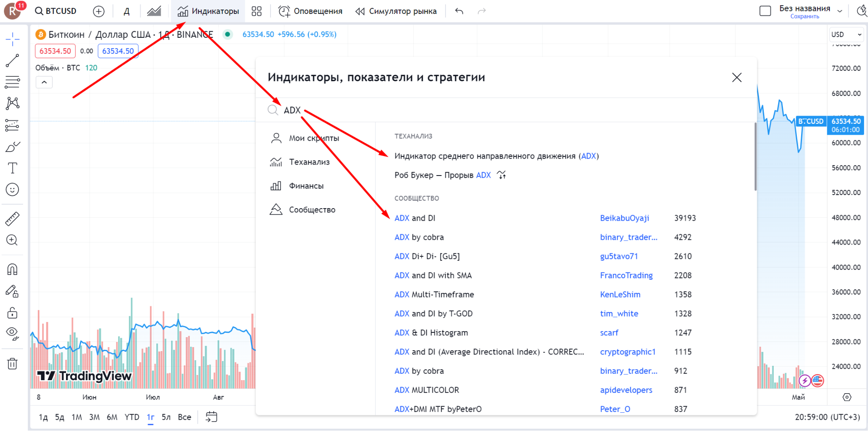Open chart settings via gear icon
Screen dimensions: 868x431
pyautogui.click(x=847, y=397)
